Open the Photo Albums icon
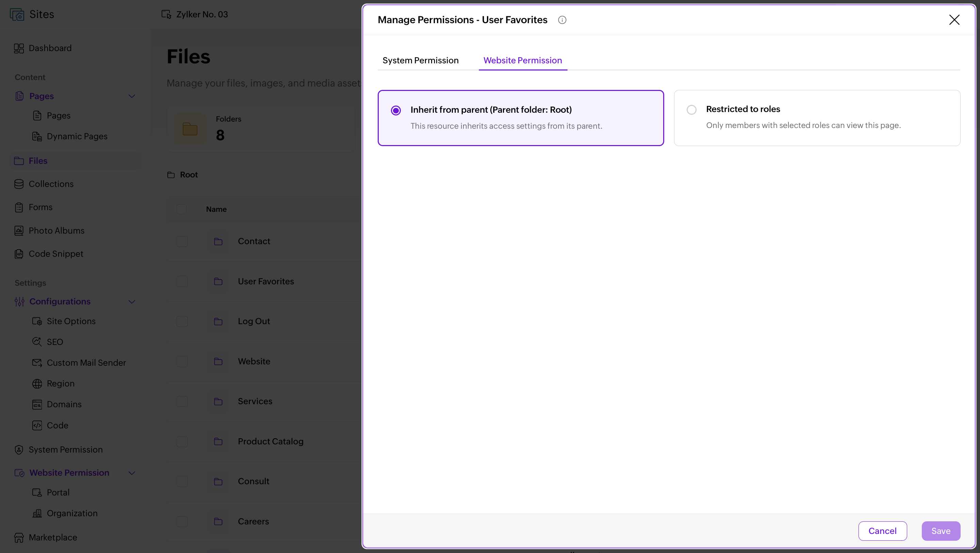The height and width of the screenshot is (553, 980). [19, 231]
